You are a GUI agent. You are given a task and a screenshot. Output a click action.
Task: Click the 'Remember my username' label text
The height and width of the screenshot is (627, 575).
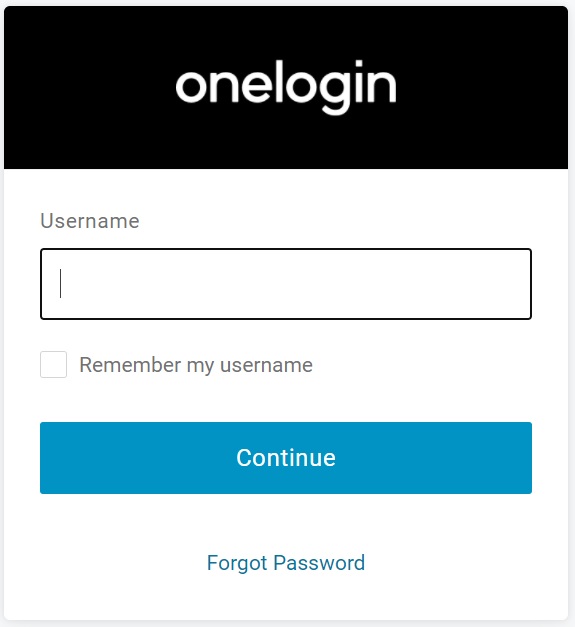[196, 365]
